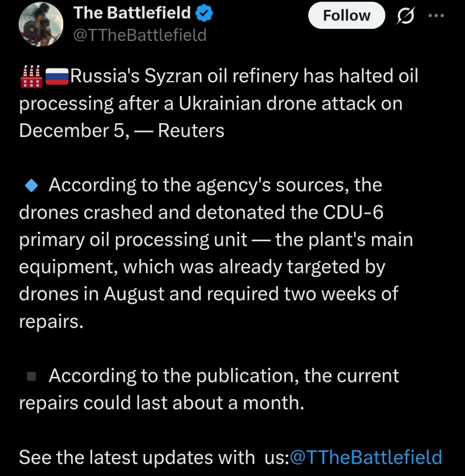This screenshot has height=476, width=465.
Task: Click the word 'Reuters' in the post
Action: click(x=191, y=131)
